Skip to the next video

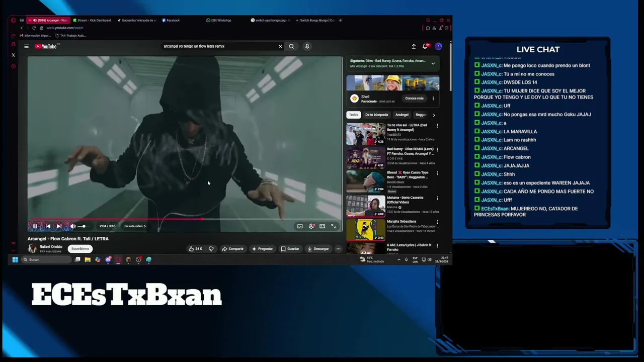coord(59,226)
